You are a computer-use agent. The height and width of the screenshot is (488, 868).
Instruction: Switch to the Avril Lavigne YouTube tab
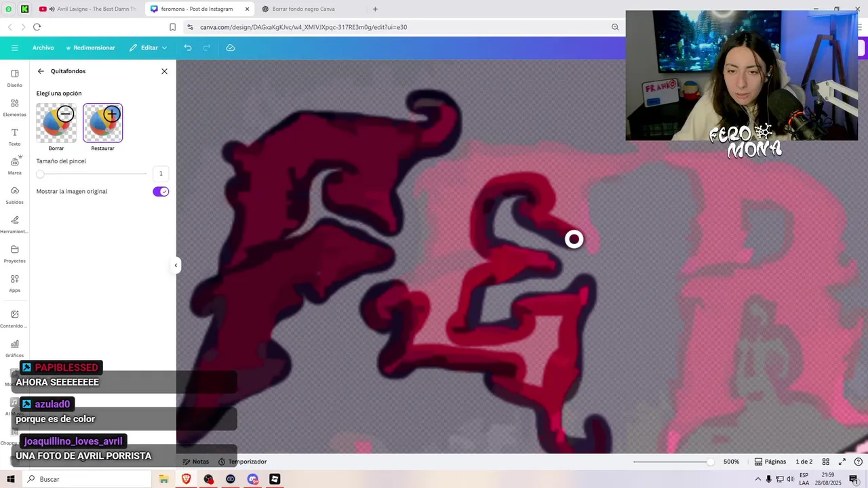point(88,9)
